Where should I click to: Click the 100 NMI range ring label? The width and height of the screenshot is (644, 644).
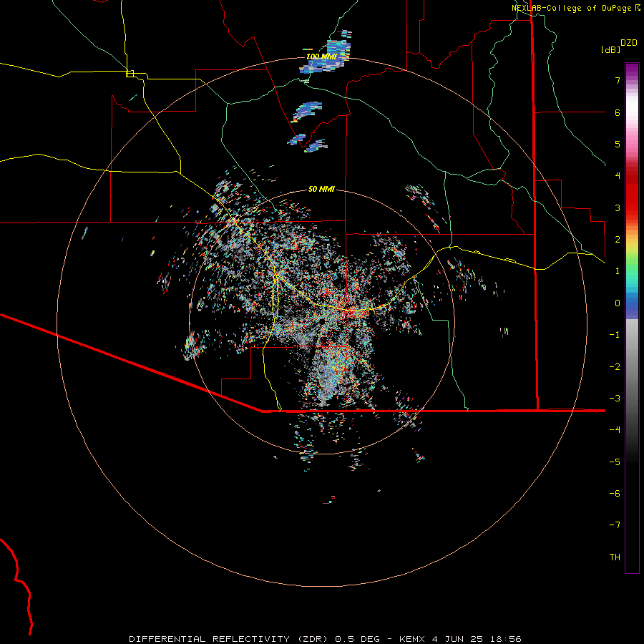click(x=321, y=57)
